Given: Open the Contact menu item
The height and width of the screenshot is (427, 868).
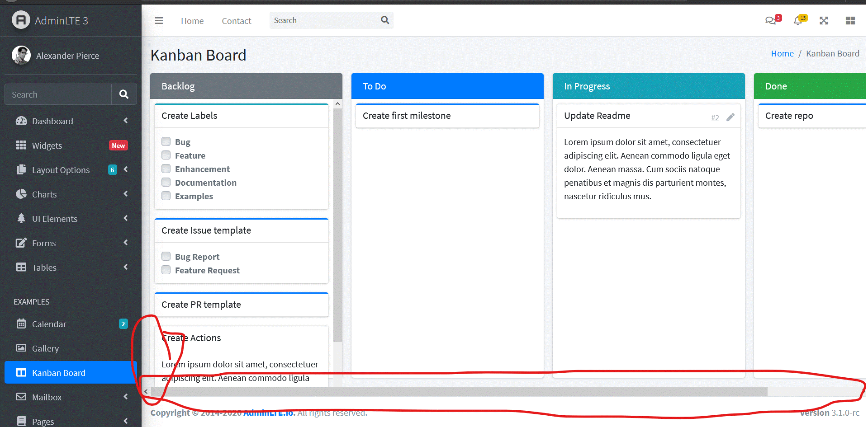Looking at the screenshot, I should pos(236,21).
